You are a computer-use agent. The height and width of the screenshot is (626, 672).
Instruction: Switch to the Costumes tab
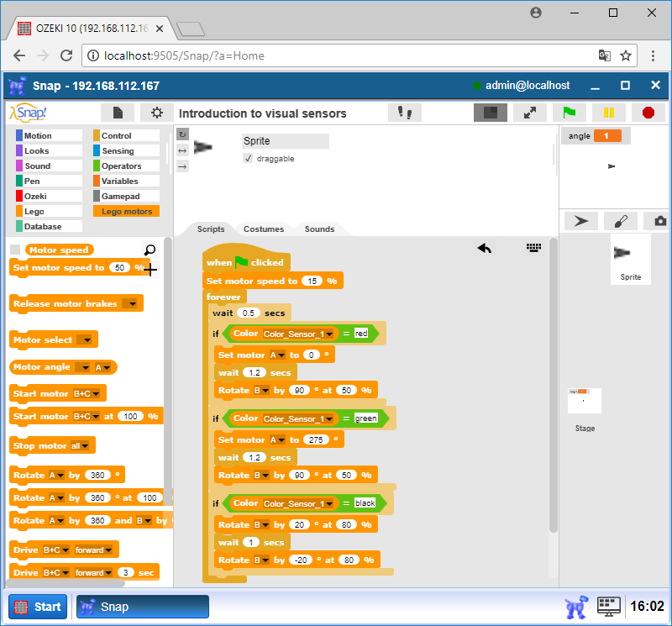[264, 229]
